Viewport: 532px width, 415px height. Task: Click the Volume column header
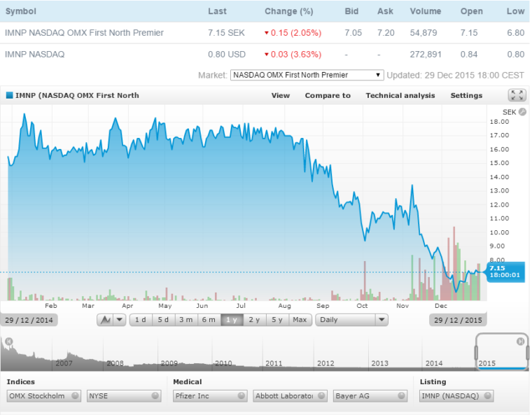(x=426, y=11)
